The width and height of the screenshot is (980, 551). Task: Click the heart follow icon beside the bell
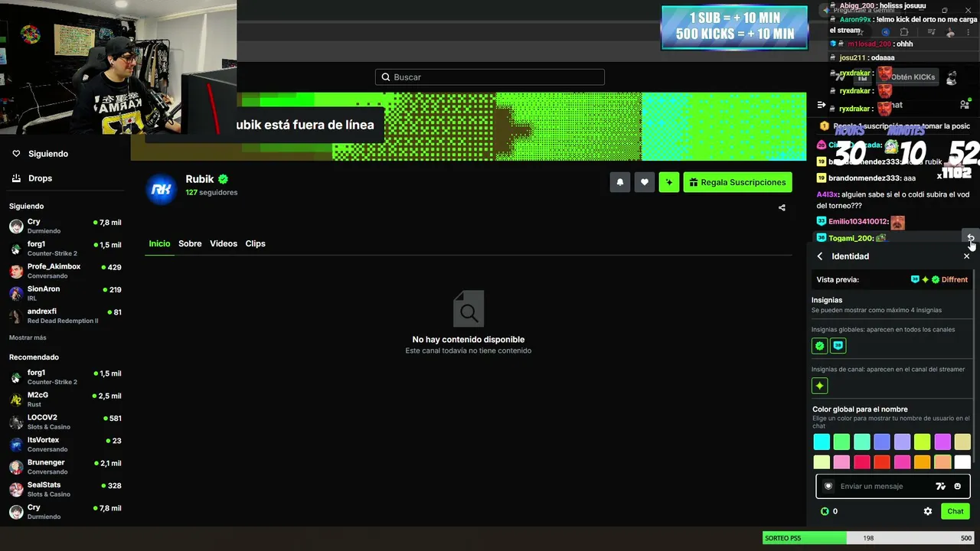tap(645, 182)
